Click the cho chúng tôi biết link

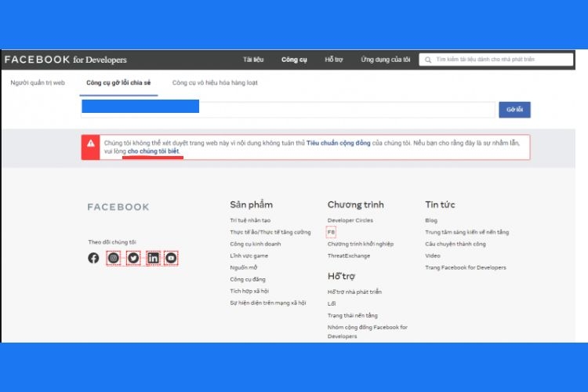click(154, 151)
